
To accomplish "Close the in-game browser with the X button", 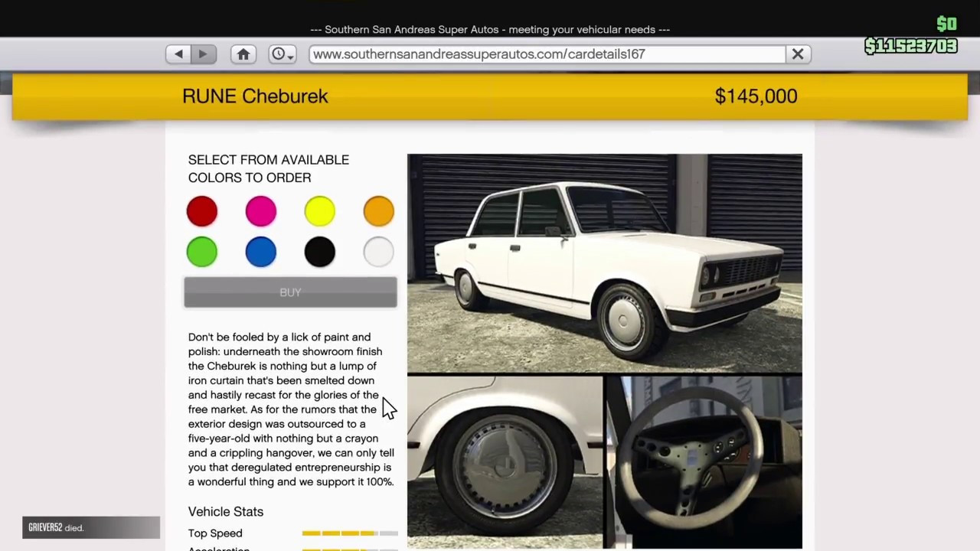I will coord(798,54).
